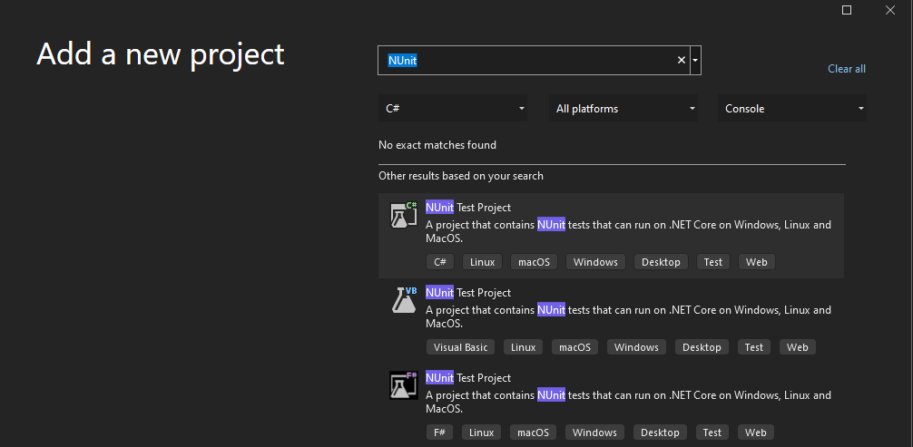The width and height of the screenshot is (913, 447).
Task: Click the F# tag on third result
Action: [440, 432]
